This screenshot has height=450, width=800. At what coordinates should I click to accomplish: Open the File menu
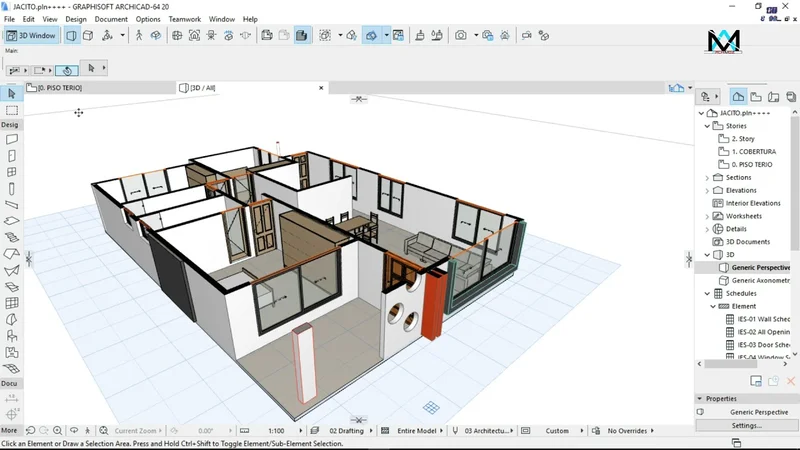[x=9, y=19]
